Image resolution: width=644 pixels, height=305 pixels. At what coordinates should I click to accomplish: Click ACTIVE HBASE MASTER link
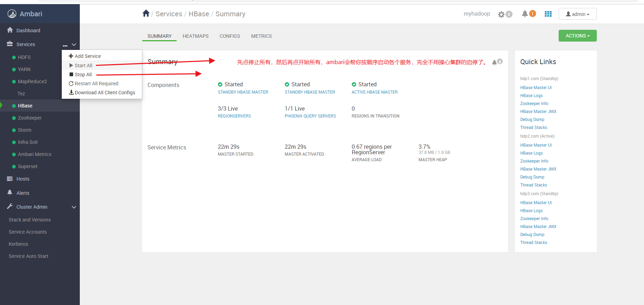(374, 92)
